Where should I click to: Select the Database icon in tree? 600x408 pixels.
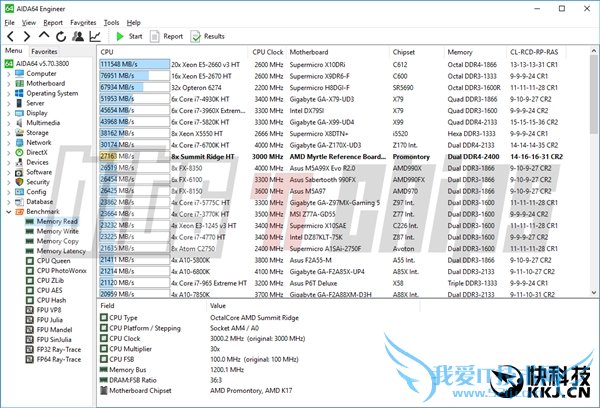tap(19, 202)
